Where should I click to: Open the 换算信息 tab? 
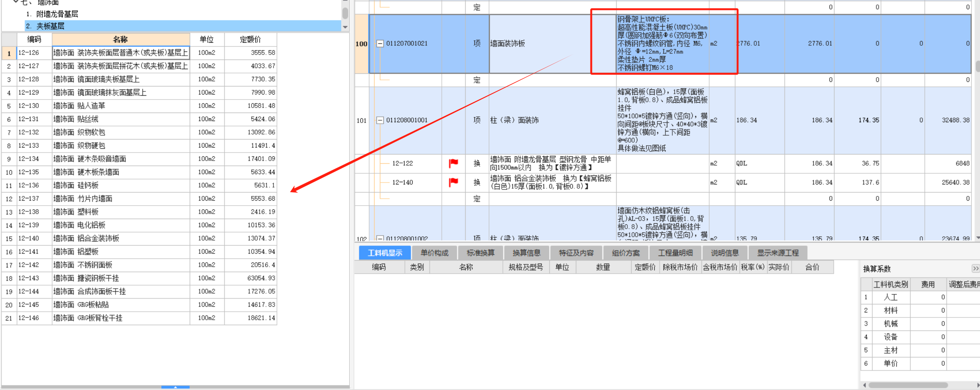(527, 253)
